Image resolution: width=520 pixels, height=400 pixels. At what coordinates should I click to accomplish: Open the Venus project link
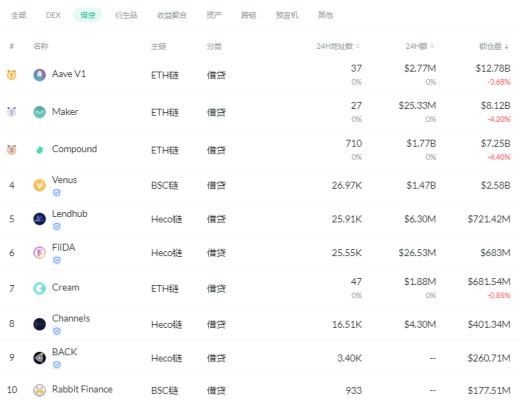64,180
